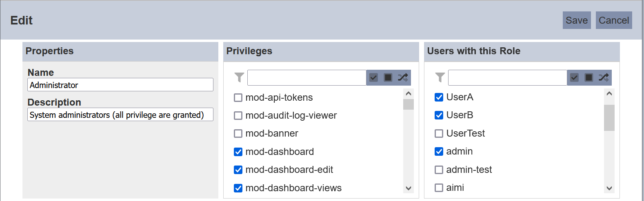Click the Description input field
Viewport: 644px width, 201px height.
[120, 115]
